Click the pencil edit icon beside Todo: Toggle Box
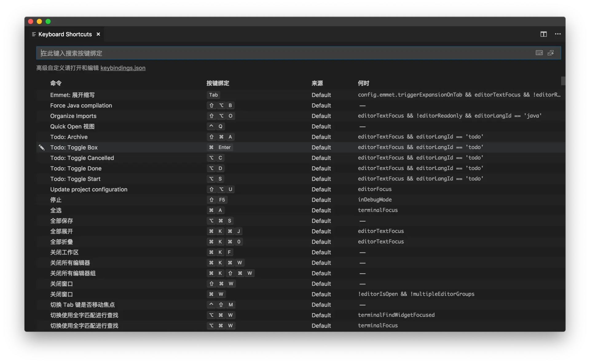 pyautogui.click(x=42, y=147)
